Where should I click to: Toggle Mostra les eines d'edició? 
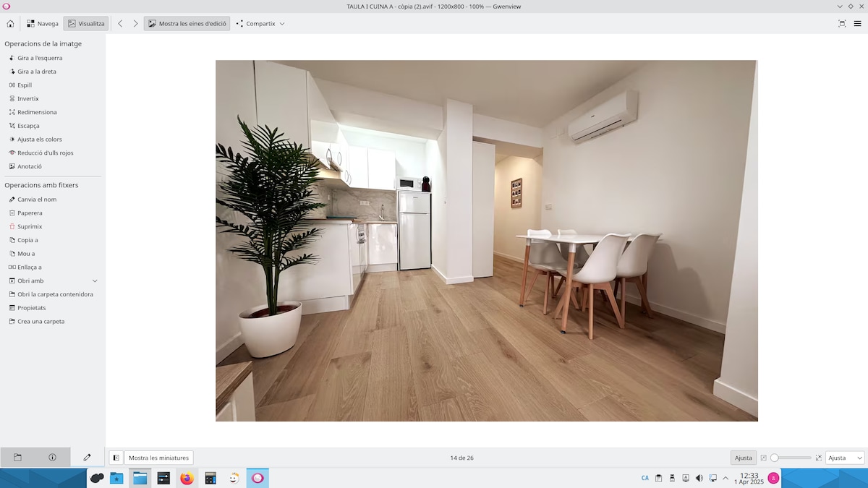187,24
